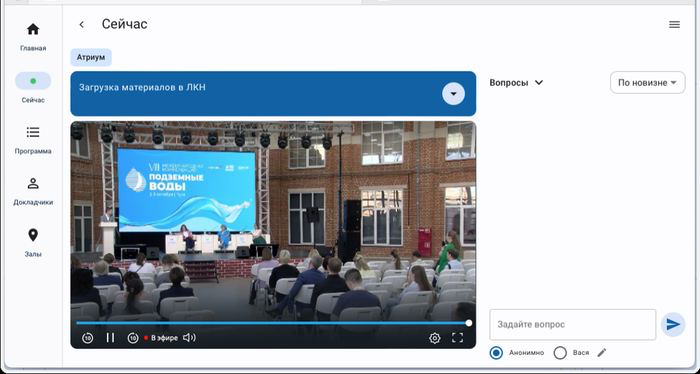Viewport: 700px width, 374px height.
Task: Select the Сейчас live indicator in sidebar
Action: [x=33, y=81]
